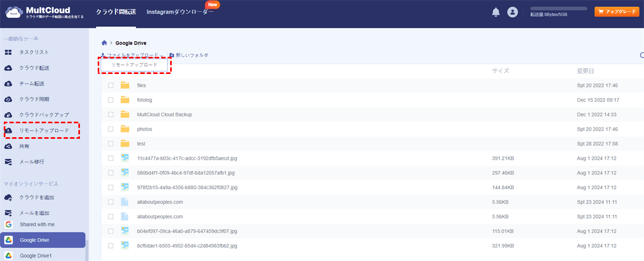Image resolution: width=644 pixels, height=261 pixels.
Task: Click the マイオンラインサービス section heading
Action: coord(31,184)
